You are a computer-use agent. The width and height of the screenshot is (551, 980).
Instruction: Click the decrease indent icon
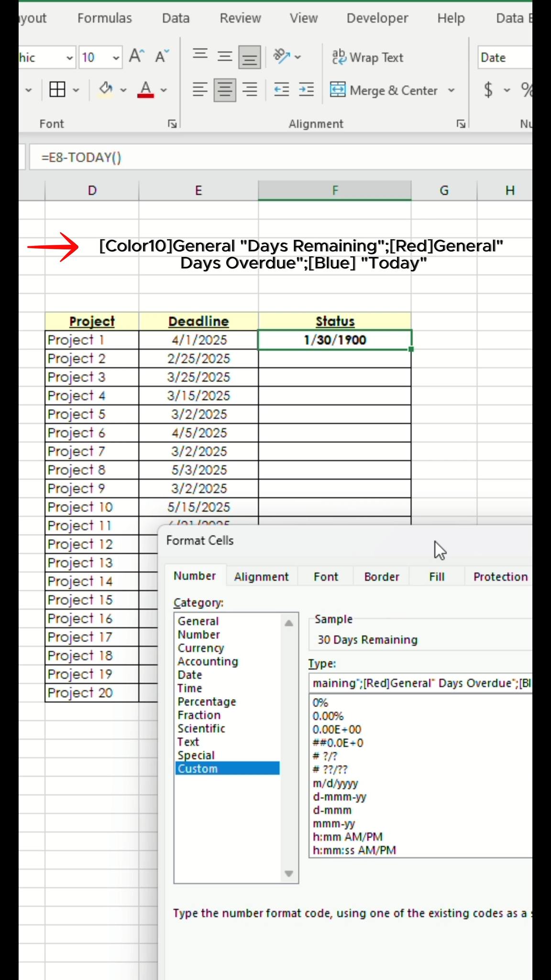(281, 89)
